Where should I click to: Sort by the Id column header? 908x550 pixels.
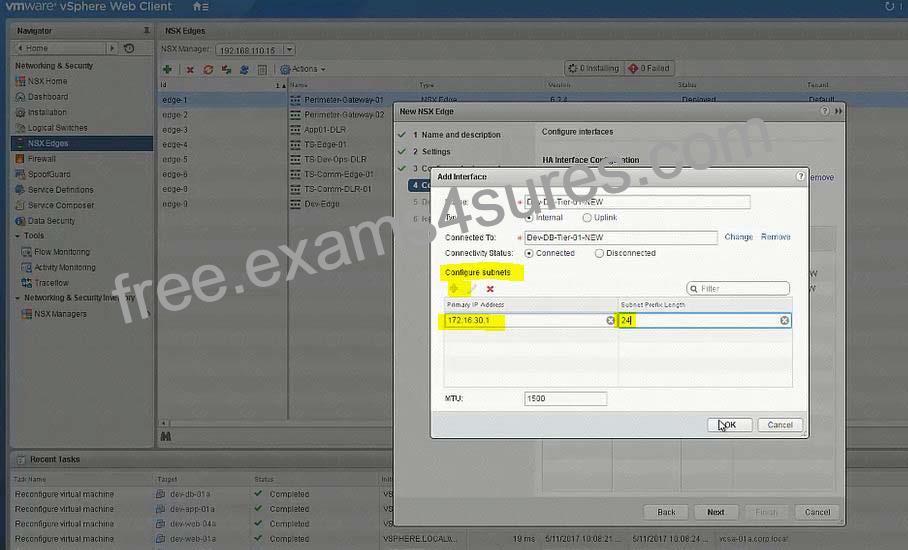coord(222,85)
